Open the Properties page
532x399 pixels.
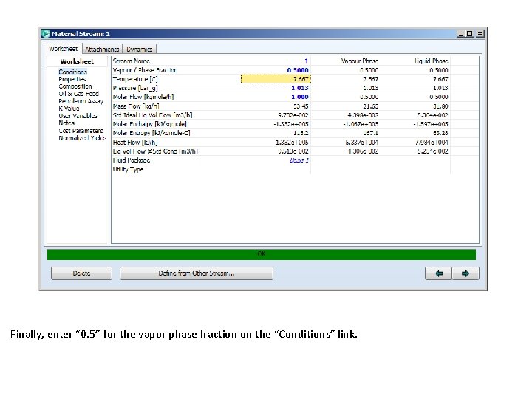pos(72,79)
